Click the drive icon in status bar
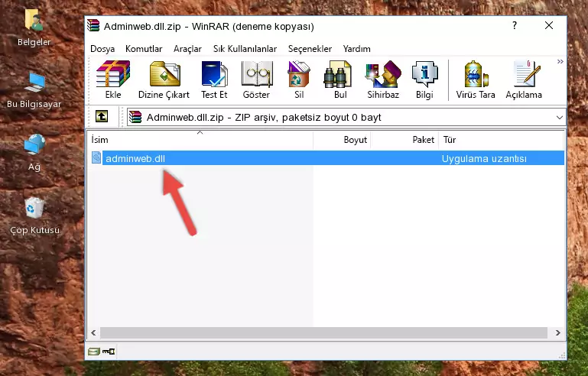Image resolution: width=588 pixels, height=376 pixels. pyautogui.click(x=94, y=352)
